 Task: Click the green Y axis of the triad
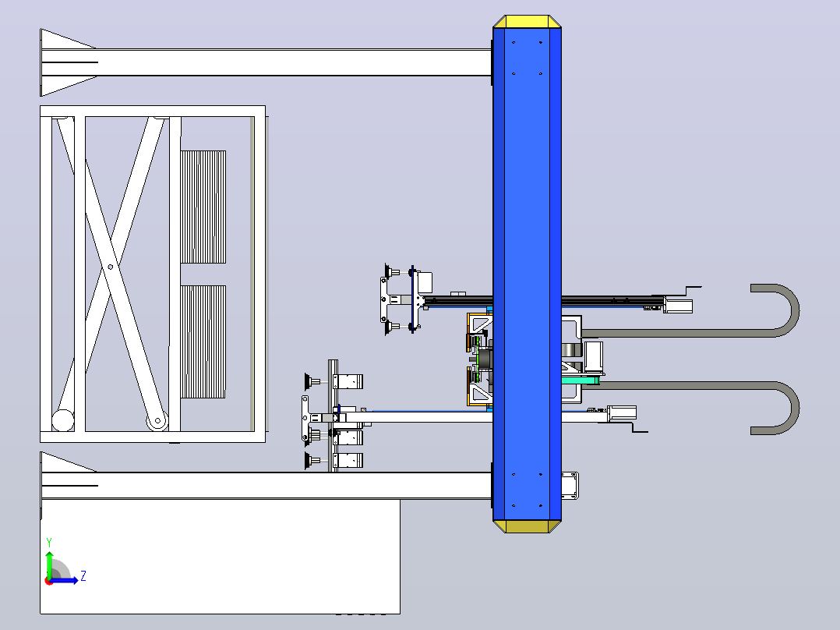(x=49, y=565)
